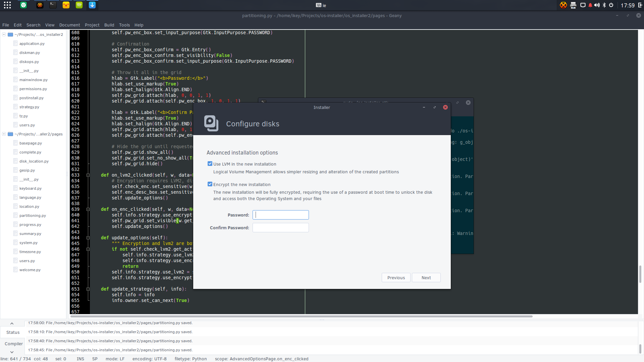The image size is (644, 362).
Task: Click the keyboard layout indicator 'ie'
Action: pyautogui.click(x=321, y=5)
